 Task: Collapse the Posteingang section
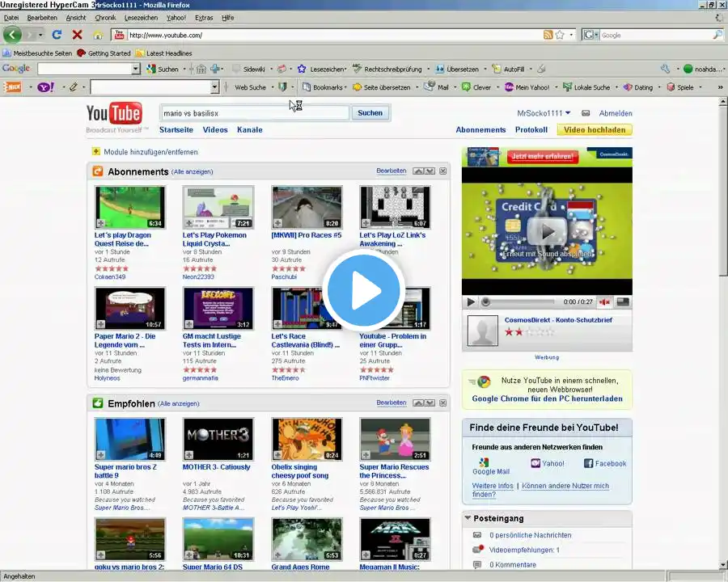click(468, 518)
